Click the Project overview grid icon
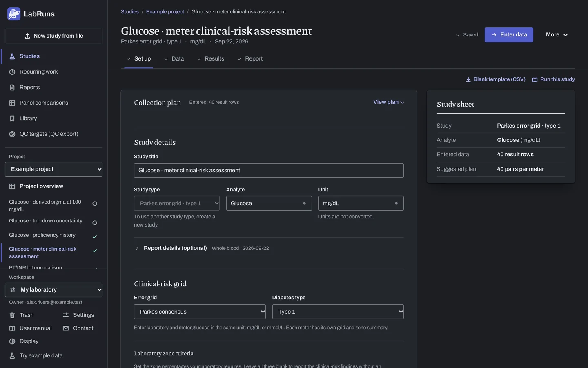Viewport: 588px width, 368px height. click(12, 186)
